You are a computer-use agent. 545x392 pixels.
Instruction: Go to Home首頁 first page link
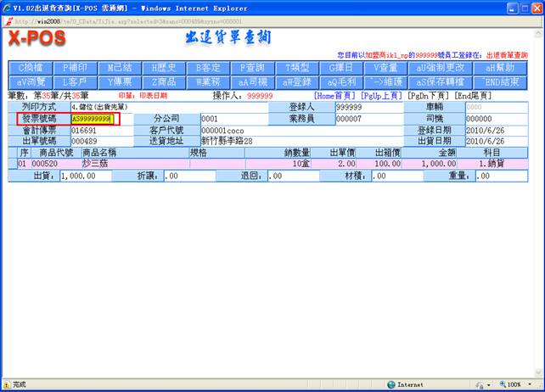tap(334, 96)
